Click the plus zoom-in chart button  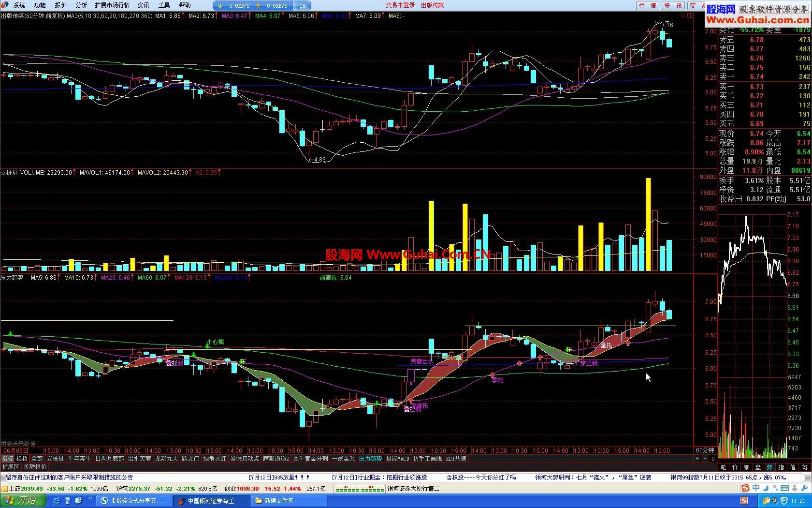[x=697, y=458]
